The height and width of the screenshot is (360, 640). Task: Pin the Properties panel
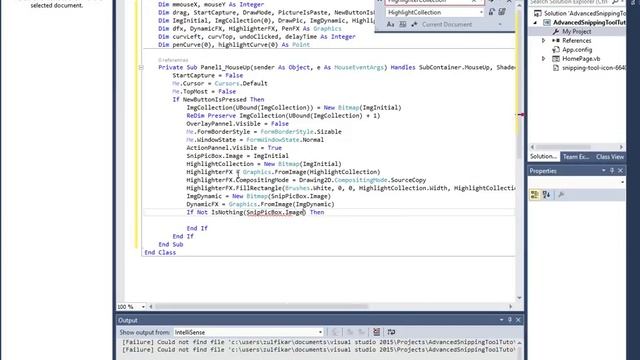click(612, 171)
